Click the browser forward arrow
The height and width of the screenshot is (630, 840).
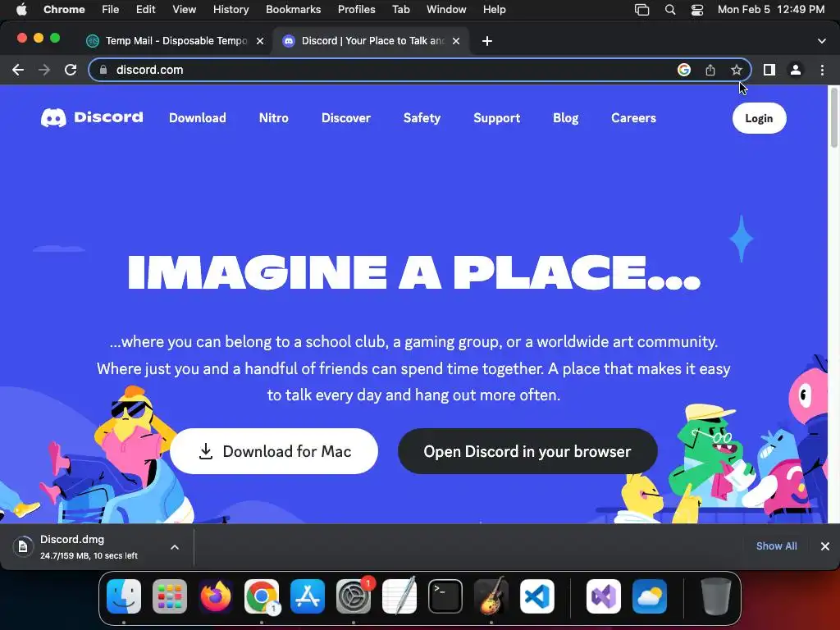tap(44, 70)
